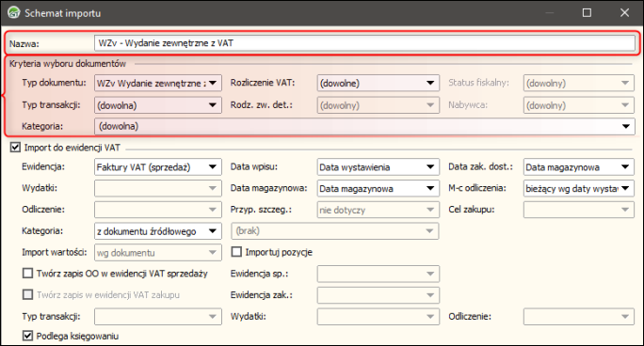Open the Data magazynowa dropdown
The width and height of the screenshot is (644, 346).
click(x=378, y=189)
